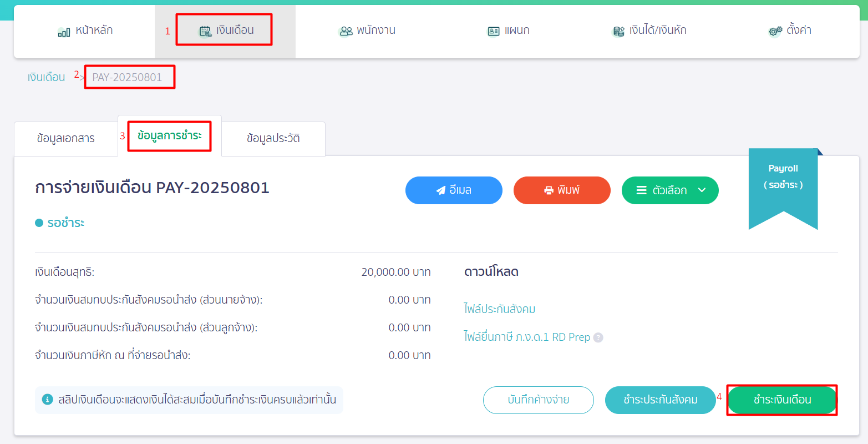Click the แผนก department card icon

tap(493, 31)
